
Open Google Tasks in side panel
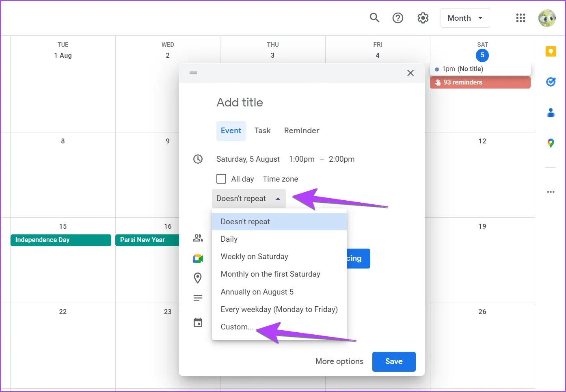[551, 82]
